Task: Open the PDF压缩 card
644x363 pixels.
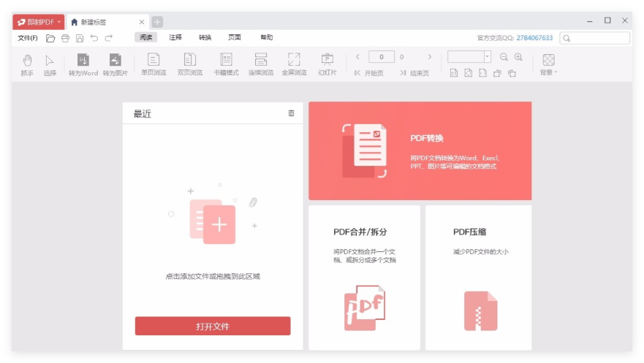Action: click(479, 278)
